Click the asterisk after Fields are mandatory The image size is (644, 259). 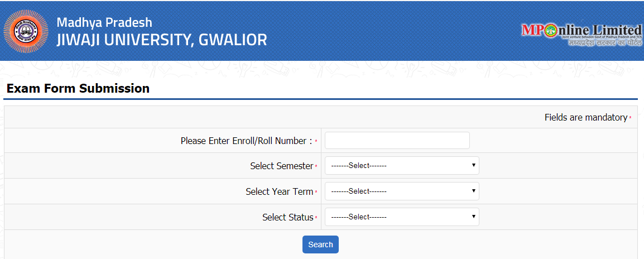point(631,118)
